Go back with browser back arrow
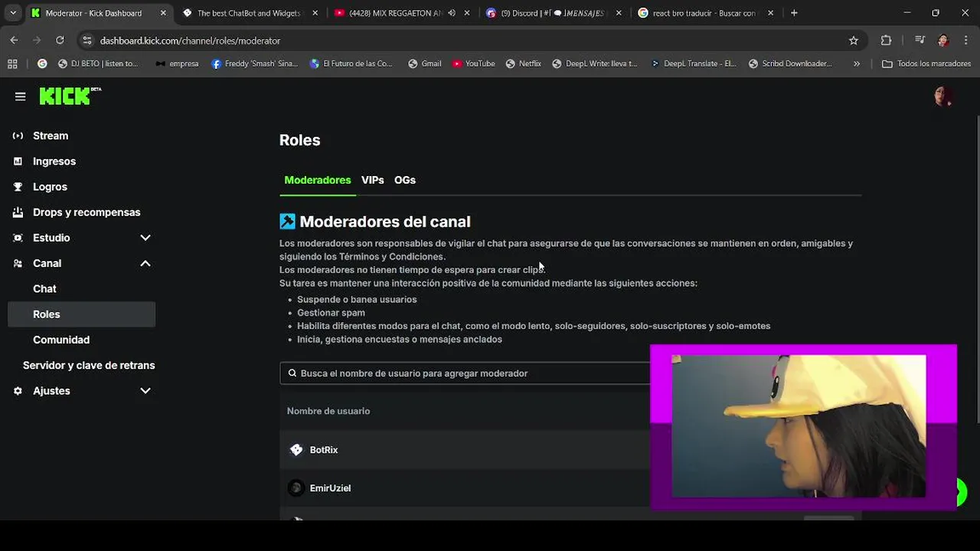 pos(14,41)
